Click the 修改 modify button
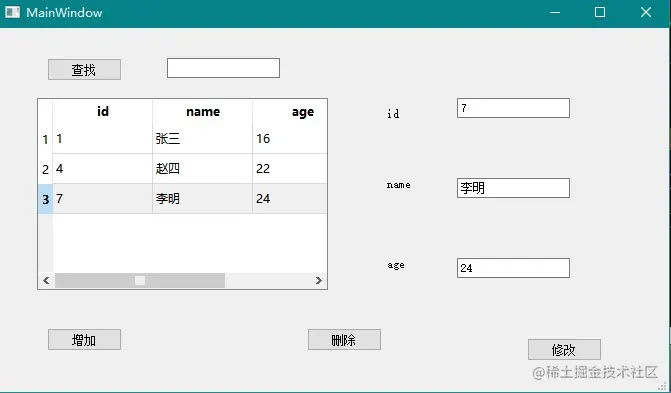The height and width of the screenshot is (393, 671). coord(564,350)
